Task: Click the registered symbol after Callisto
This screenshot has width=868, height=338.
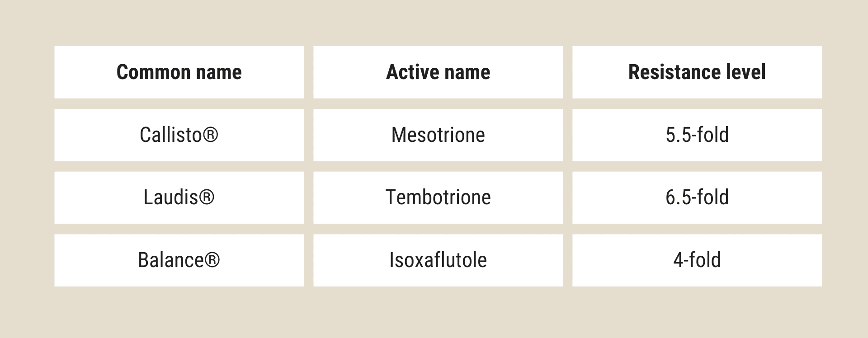Action: (210, 135)
